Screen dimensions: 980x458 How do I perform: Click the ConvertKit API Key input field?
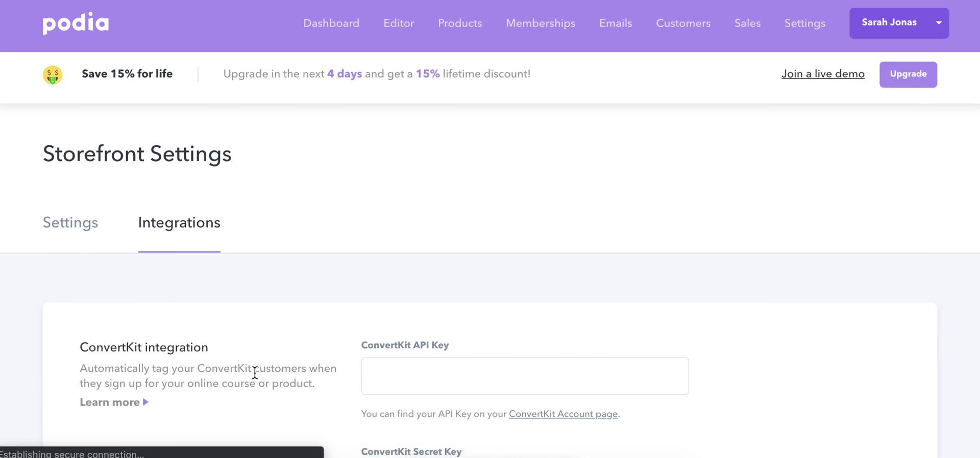pyautogui.click(x=525, y=376)
